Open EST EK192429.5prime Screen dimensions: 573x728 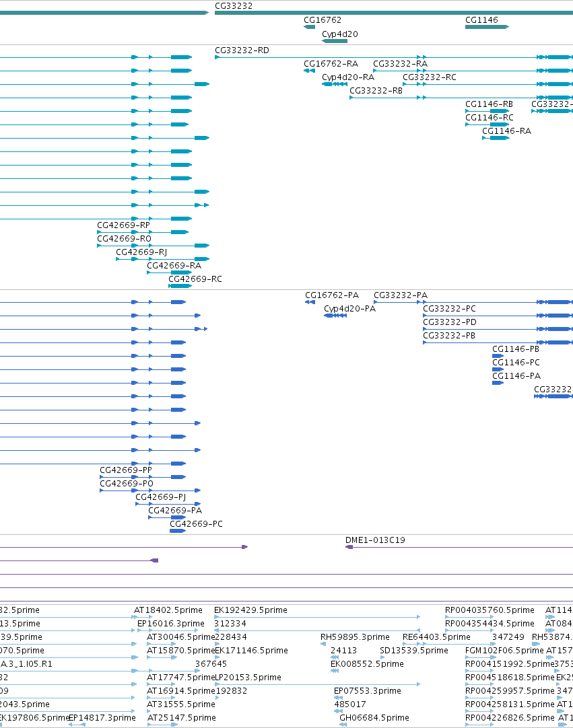(250, 610)
